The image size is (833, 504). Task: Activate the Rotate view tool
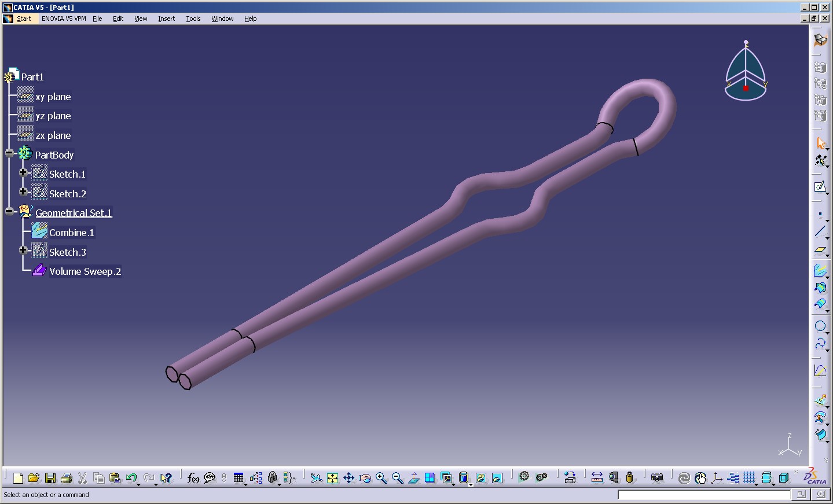point(365,478)
